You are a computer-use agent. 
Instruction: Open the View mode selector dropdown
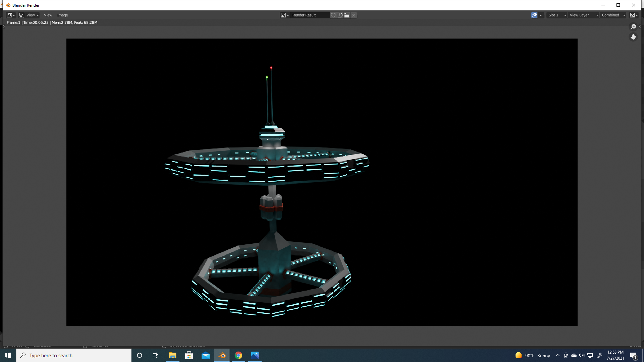[x=29, y=15]
